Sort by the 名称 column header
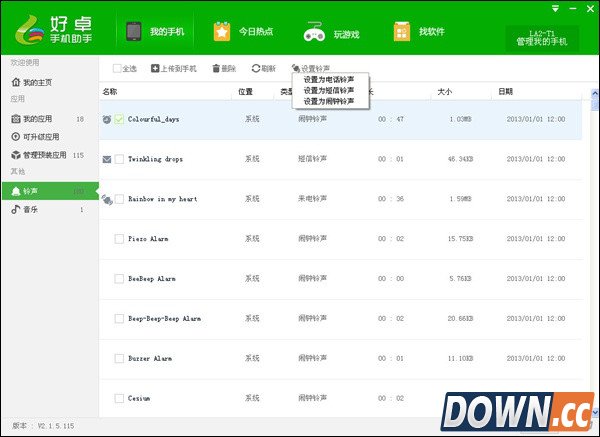This screenshot has width=600, height=437. (x=110, y=91)
